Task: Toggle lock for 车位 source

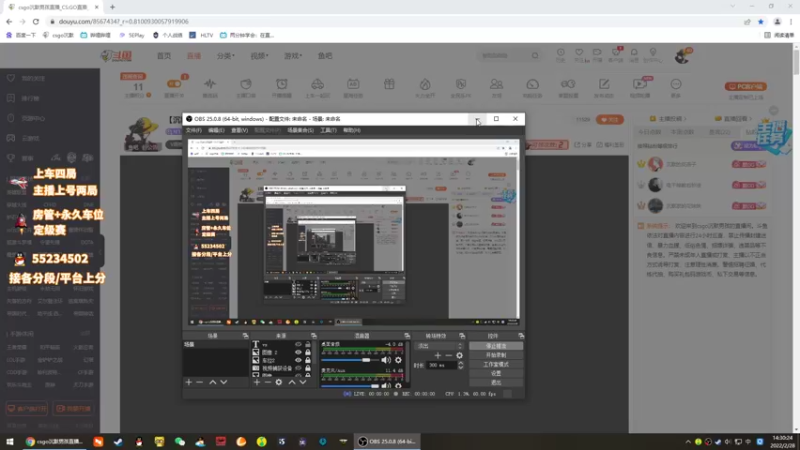Action: coord(308,360)
